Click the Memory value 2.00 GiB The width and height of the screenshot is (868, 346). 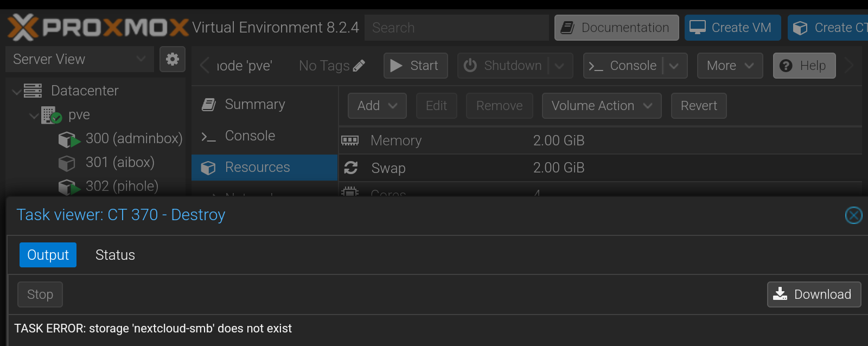pos(559,140)
